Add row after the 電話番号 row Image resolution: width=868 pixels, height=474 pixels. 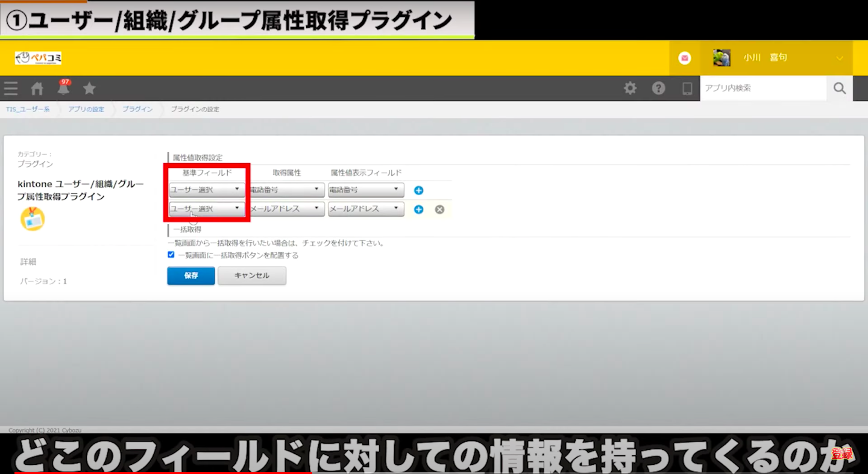click(419, 190)
